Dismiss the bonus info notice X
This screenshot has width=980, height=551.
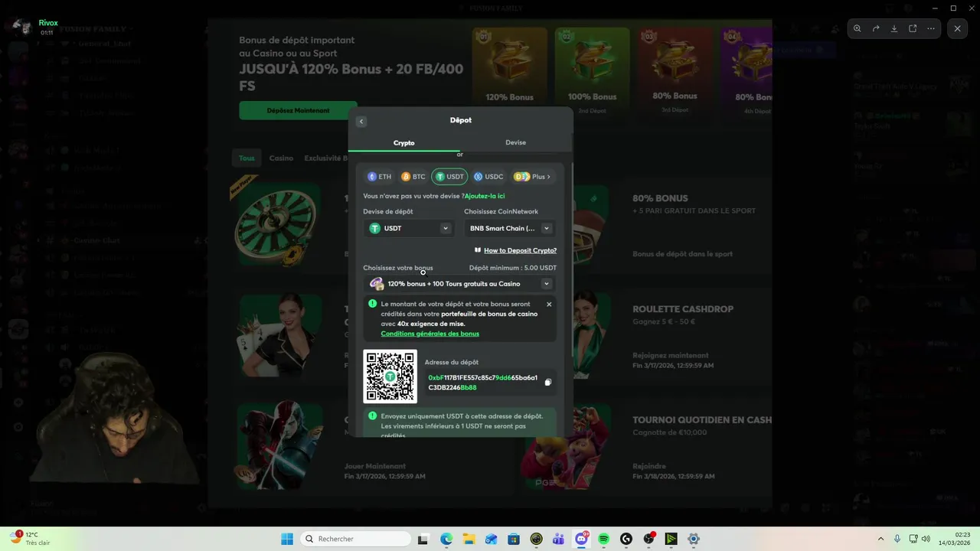(549, 305)
